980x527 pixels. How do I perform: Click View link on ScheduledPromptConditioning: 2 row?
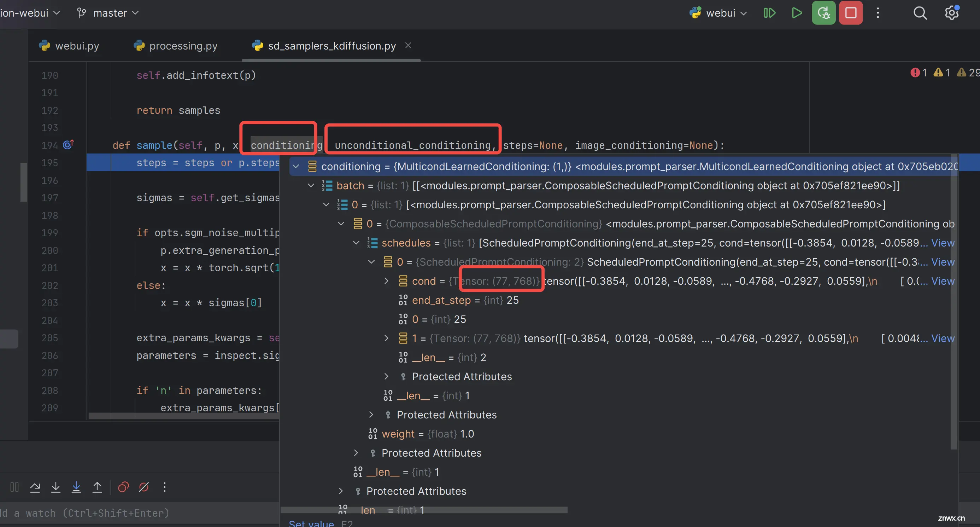pos(943,262)
